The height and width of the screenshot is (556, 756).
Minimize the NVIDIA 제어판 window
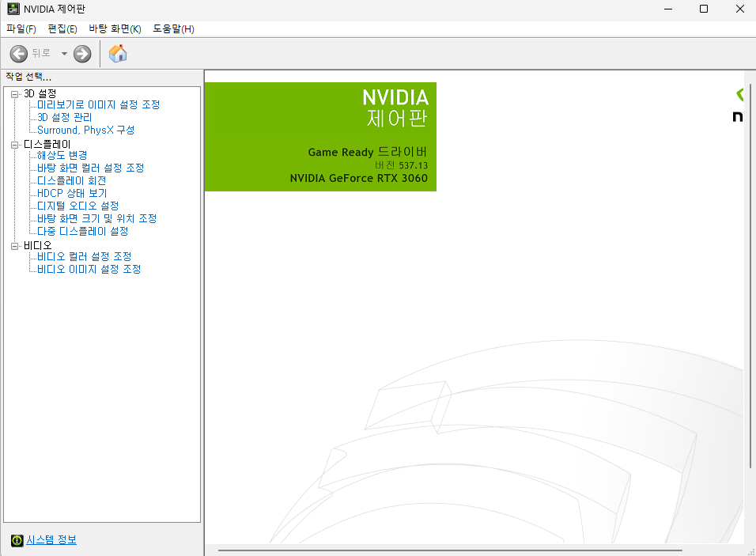coord(668,9)
